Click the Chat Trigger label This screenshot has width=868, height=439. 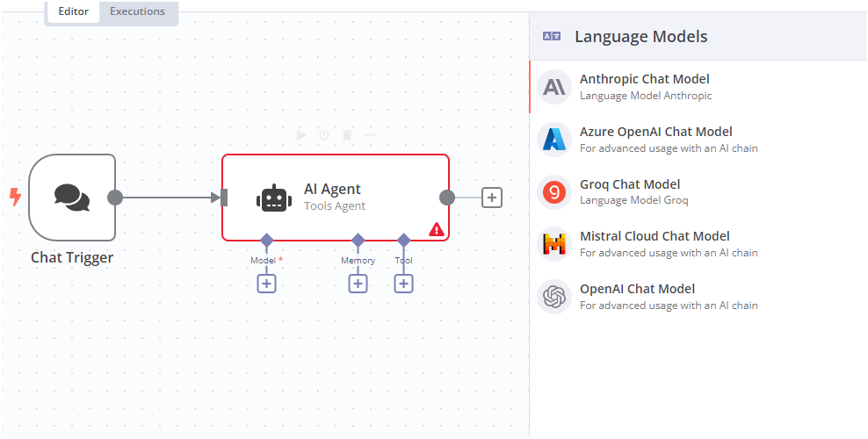[x=72, y=257]
